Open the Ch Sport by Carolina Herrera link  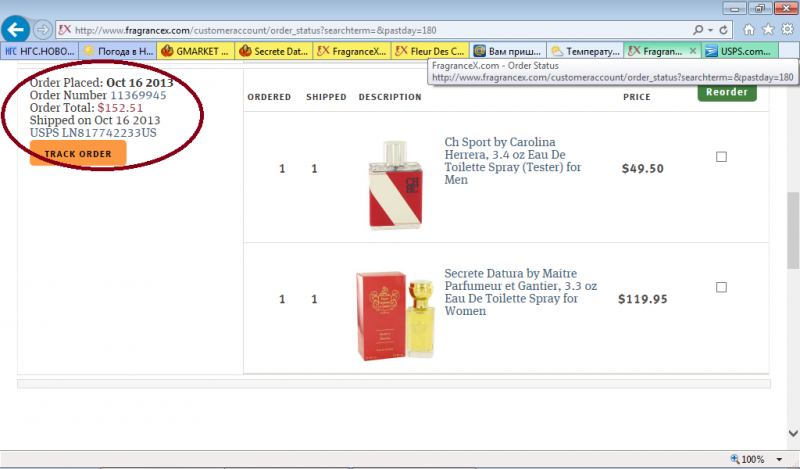[x=513, y=161]
